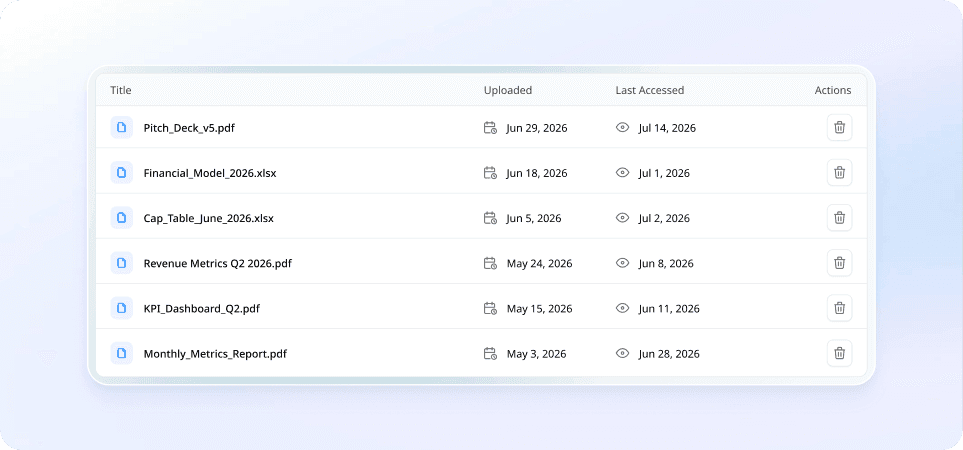Click calendar icon next to Jun 5, 2026
Viewport: 963px width, 450px height.
(490, 218)
